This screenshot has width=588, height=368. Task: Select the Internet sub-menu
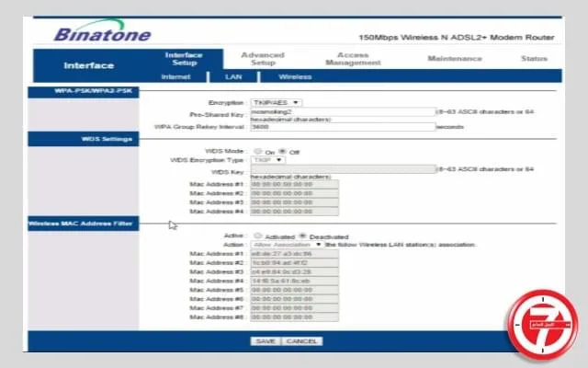click(175, 77)
